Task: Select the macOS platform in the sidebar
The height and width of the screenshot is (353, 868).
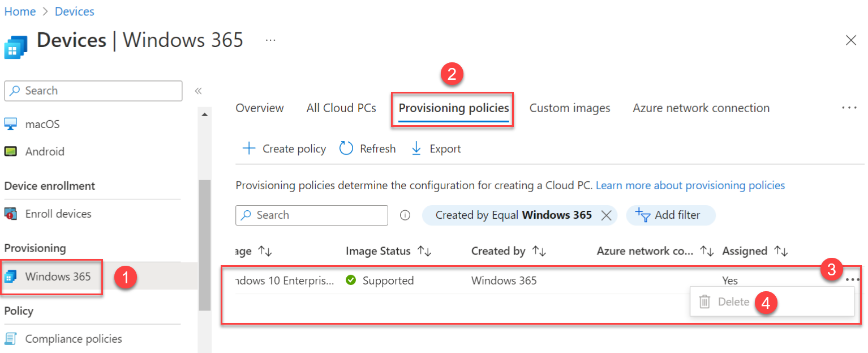Action: click(43, 124)
